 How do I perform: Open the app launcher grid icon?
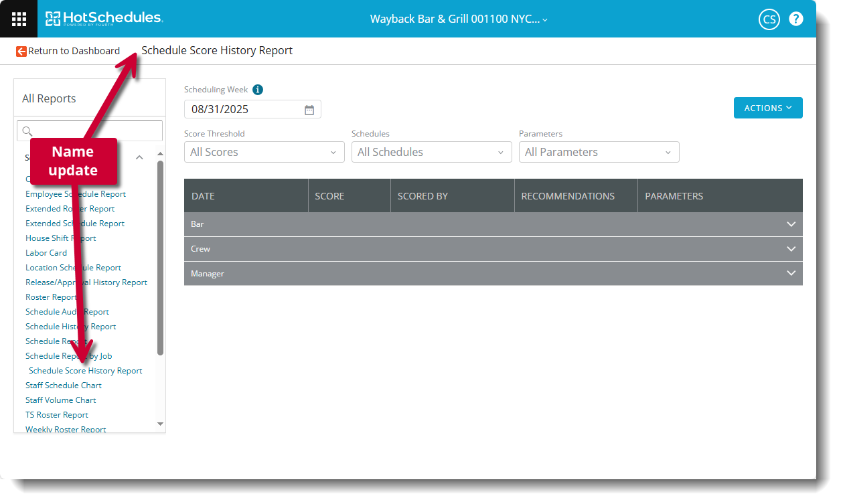click(19, 19)
